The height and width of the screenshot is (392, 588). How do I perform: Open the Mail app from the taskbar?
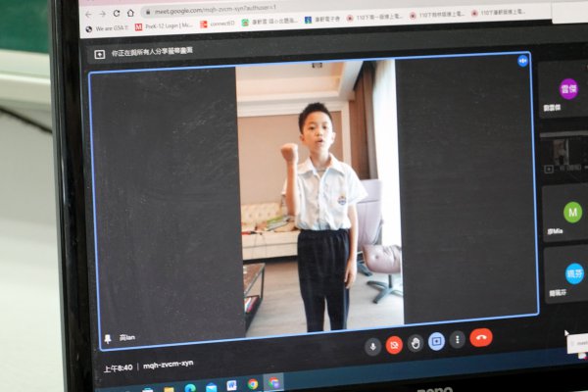pyautogui.click(x=211, y=387)
